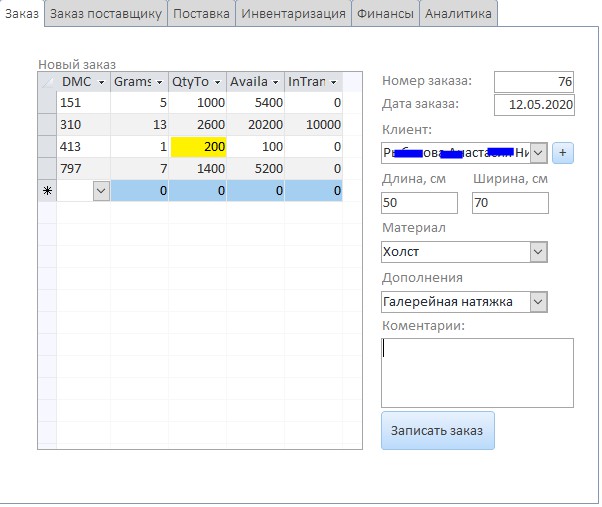Image resolution: width=602 pixels, height=507 pixels.
Task: Expand the Материал dropdown showing Холст
Action: (539, 252)
